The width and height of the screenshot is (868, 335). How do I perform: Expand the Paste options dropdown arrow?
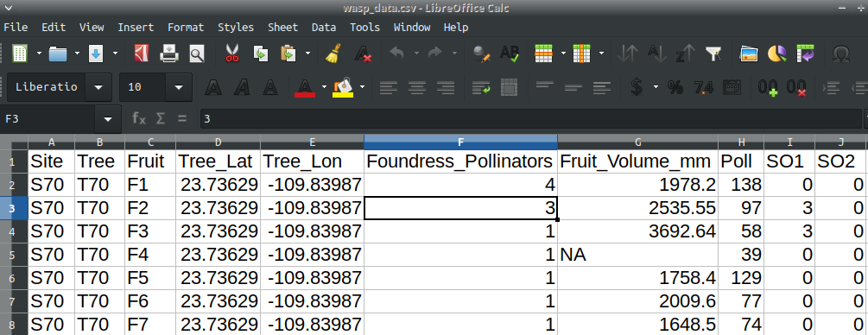307,54
